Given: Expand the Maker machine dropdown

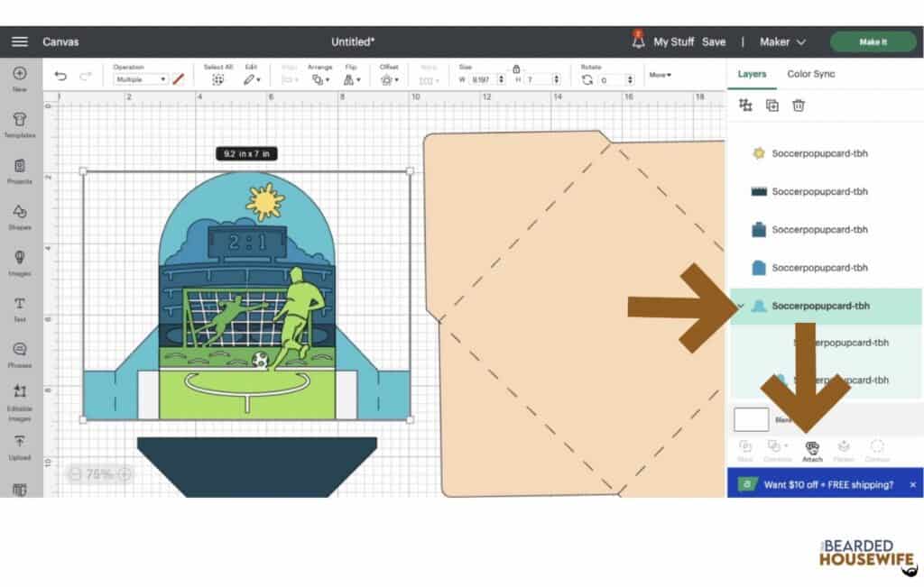Looking at the screenshot, I should pos(781,41).
